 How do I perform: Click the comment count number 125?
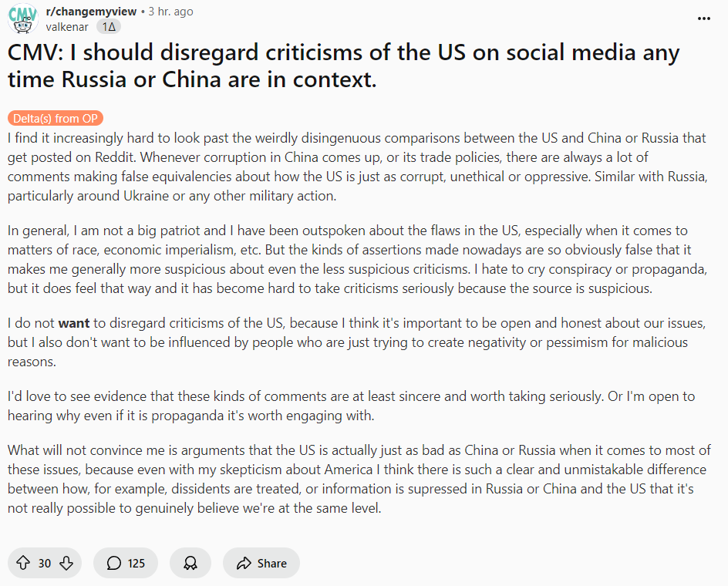136,563
